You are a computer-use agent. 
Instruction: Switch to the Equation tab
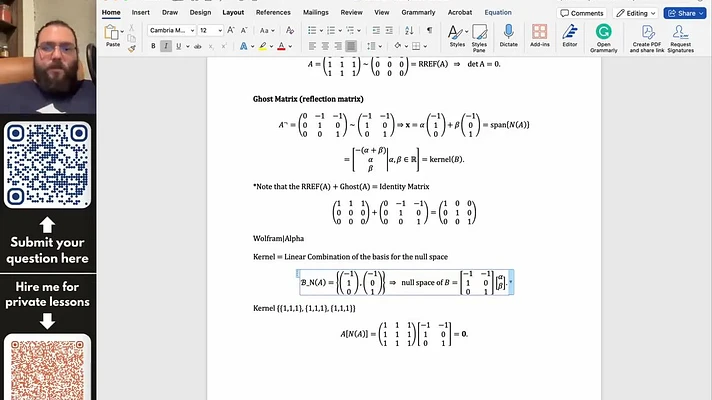pyautogui.click(x=498, y=13)
